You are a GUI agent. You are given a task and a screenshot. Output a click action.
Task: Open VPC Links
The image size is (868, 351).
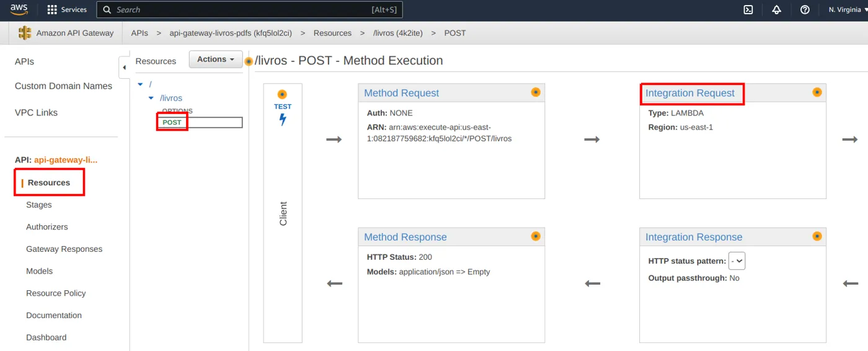(36, 113)
